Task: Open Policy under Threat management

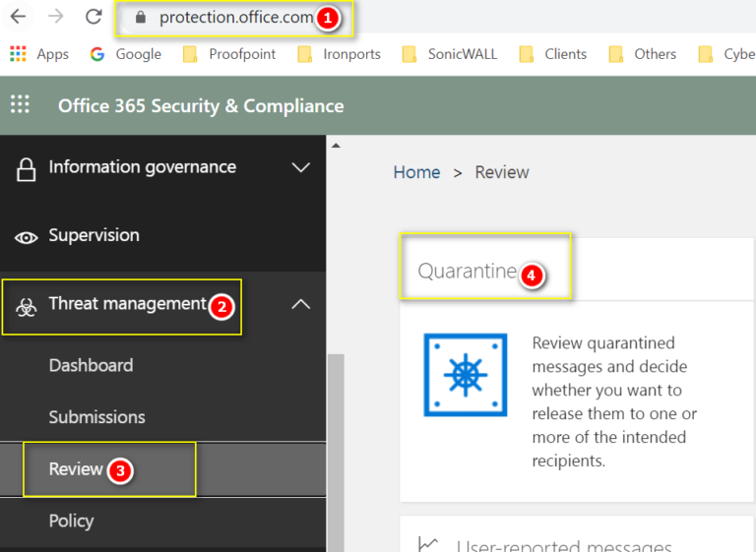Action: (x=71, y=521)
